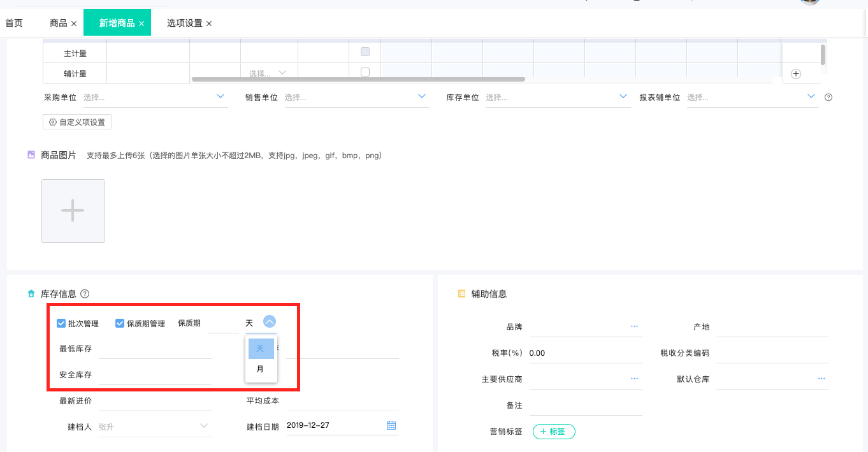This screenshot has height=452, width=868.
Task: Focus the 平均成本 input field
Action: pyautogui.click(x=342, y=401)
